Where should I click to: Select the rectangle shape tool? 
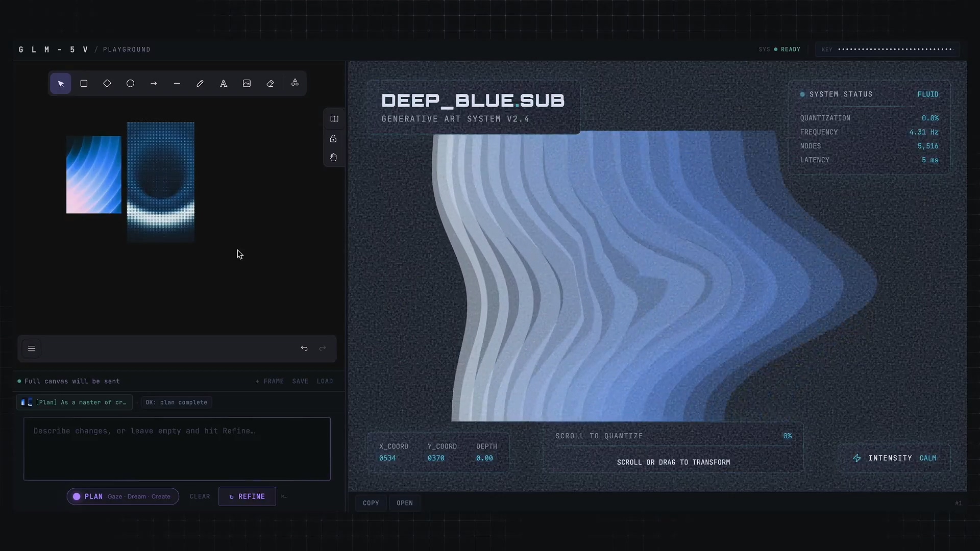point(84,83)
